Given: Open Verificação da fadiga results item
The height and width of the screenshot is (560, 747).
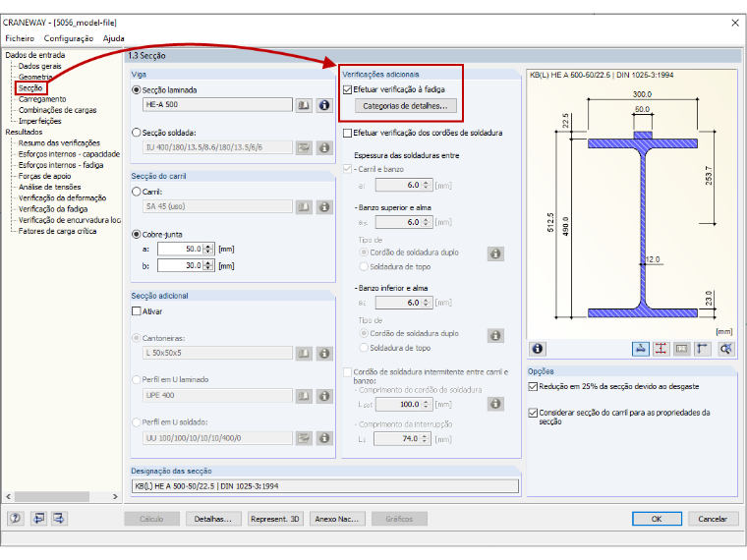Looking at the screenshot, I should pyautogui.click(x=53, y=209).
